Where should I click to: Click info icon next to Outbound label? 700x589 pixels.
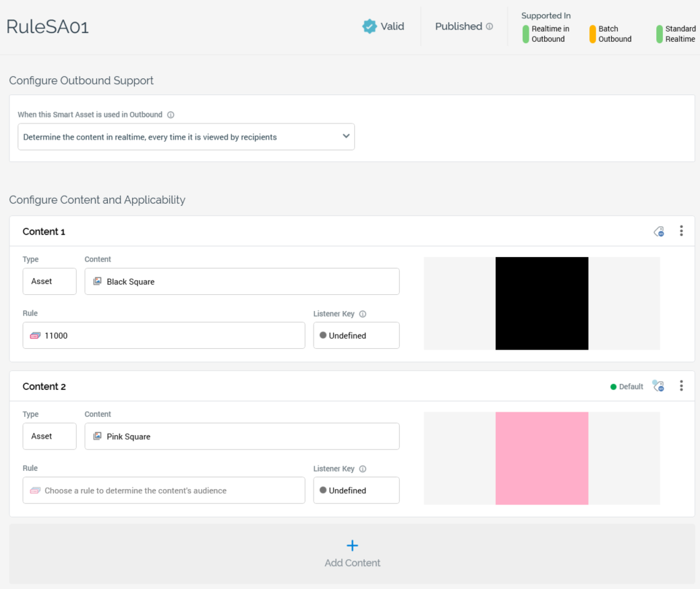point(171,115)
